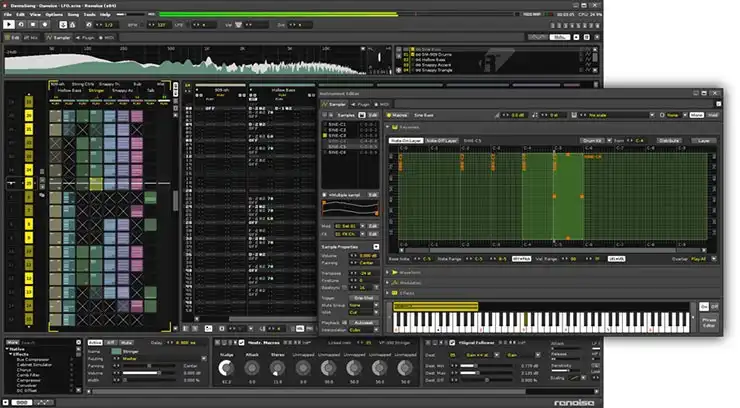The image size is (740, 408).
Task: Adjust the Attack macro knob
Action: pyautogui.click(x=252, y=368)
